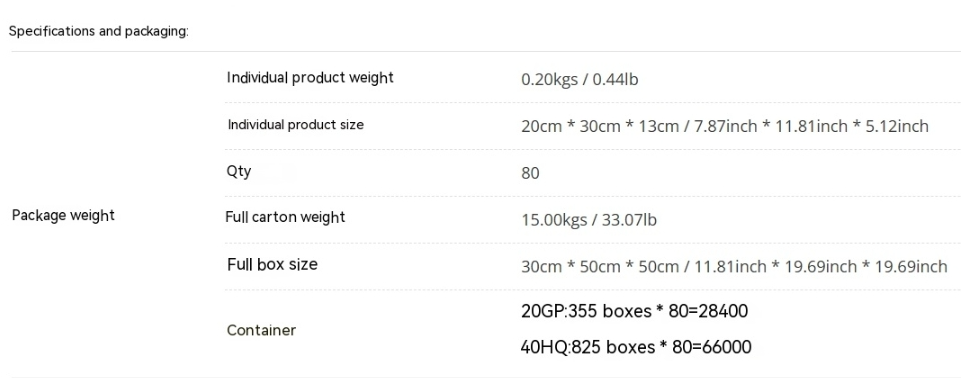Select the product size dimensions text
This screenshot has width=973, height=378.
pyautogui.click(x=725, y=126)
